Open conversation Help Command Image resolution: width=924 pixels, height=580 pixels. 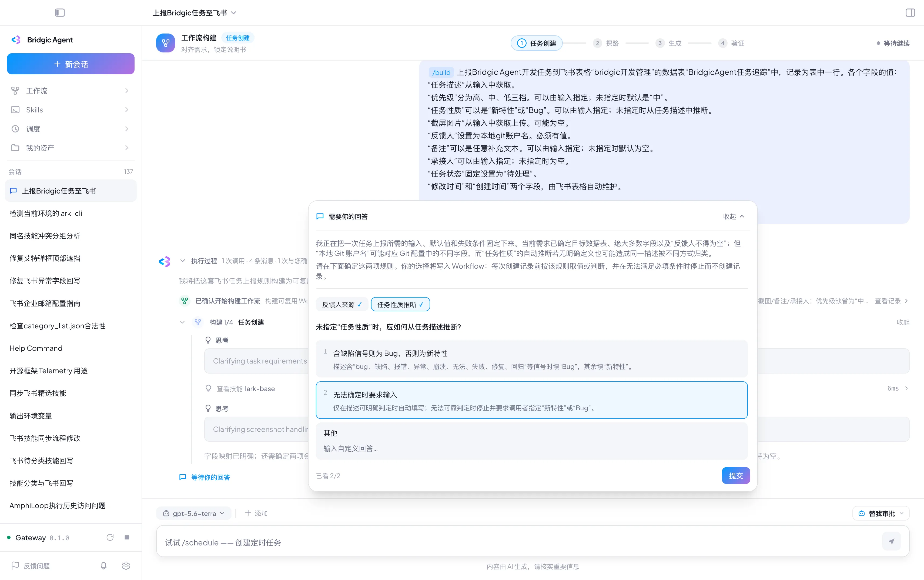[x=71, y=348]
